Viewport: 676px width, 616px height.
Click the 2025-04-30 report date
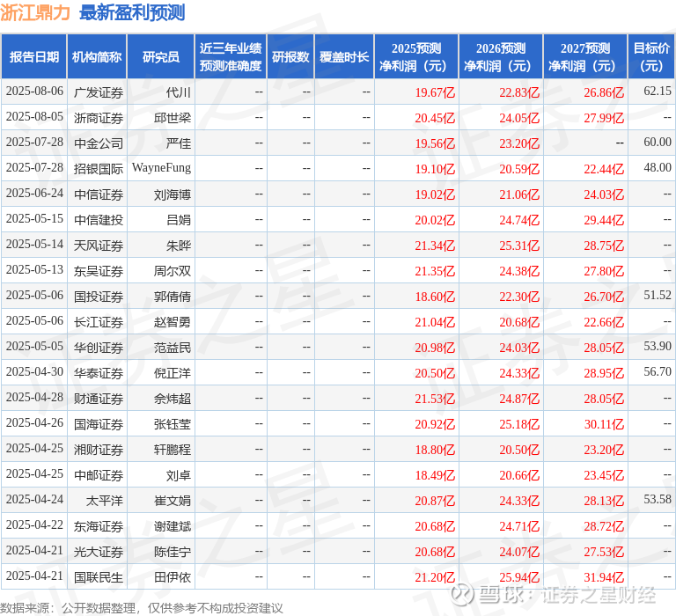[34, 371]
